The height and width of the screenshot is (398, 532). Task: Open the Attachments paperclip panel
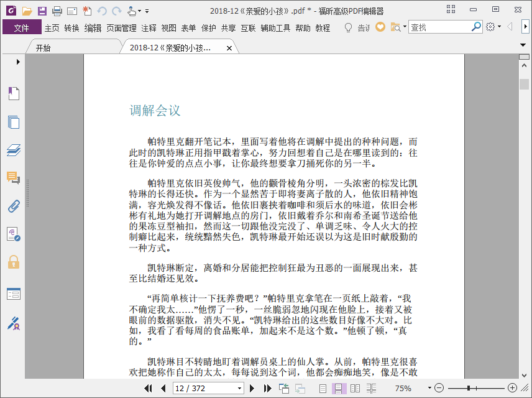(x=14, y=206)
